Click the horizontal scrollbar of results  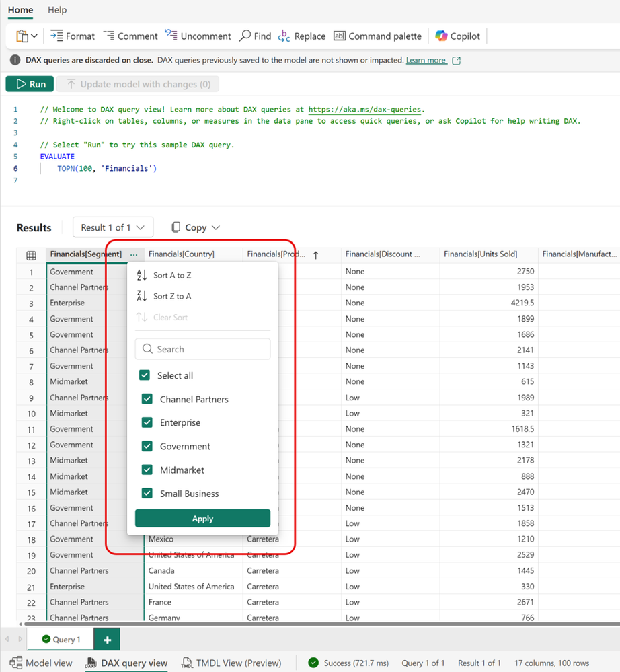(321, 624)
